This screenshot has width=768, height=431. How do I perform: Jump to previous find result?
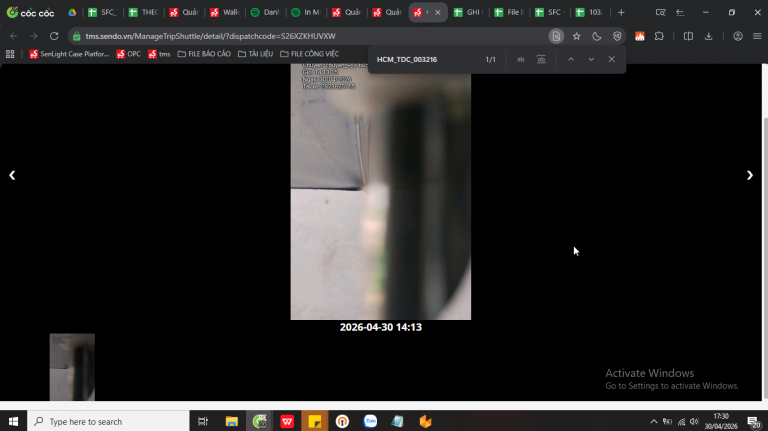click(571, 60)
